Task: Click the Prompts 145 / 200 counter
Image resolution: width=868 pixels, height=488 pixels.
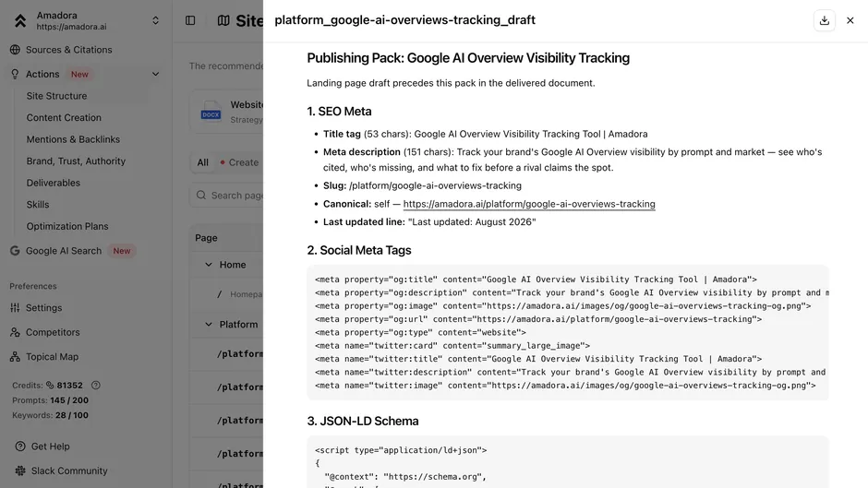Action: pos(51,400)
